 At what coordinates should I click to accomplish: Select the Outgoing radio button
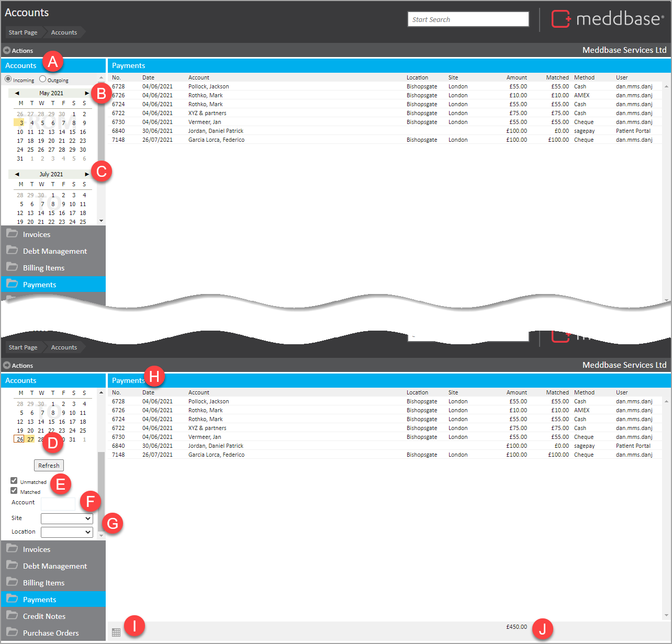pyautogui.click(x=43, y=79)
